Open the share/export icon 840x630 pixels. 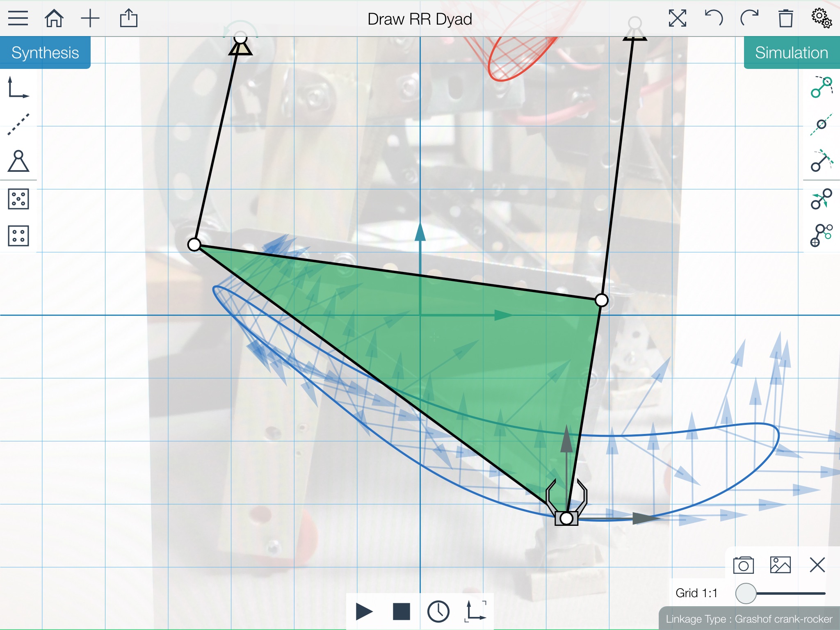pos(128,18)
